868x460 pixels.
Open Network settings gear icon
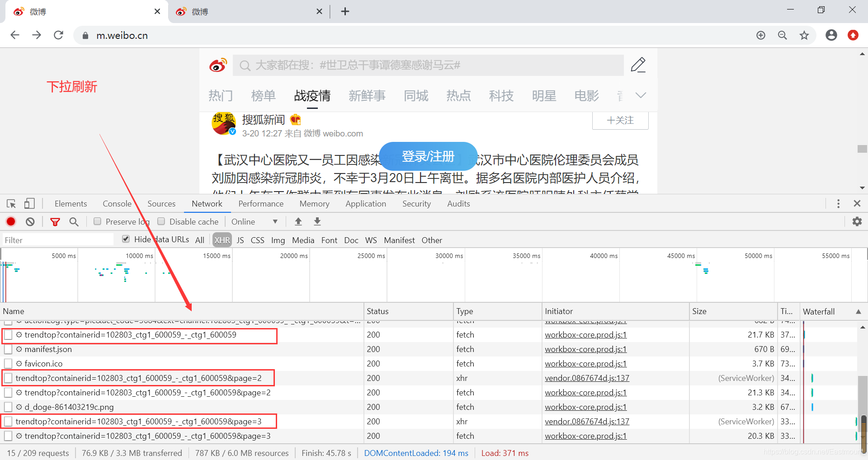[x=857, y=221]
